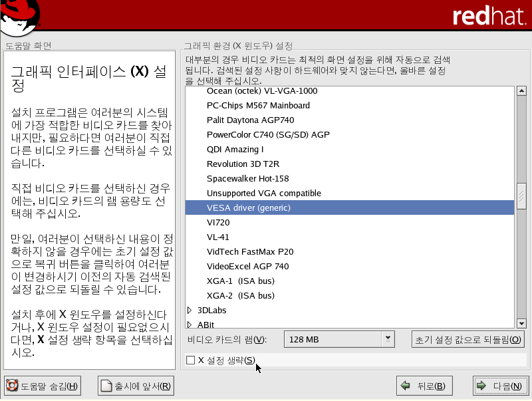532x401 pixels.
Task: Click 초기 설정 값으로 되돌림 button
Action: click(468, 339)
